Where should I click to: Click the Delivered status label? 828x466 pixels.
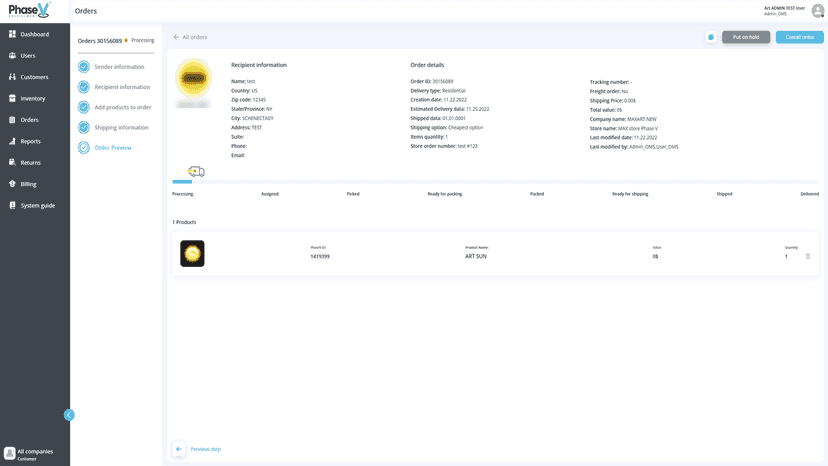click(x=810, y=194)
